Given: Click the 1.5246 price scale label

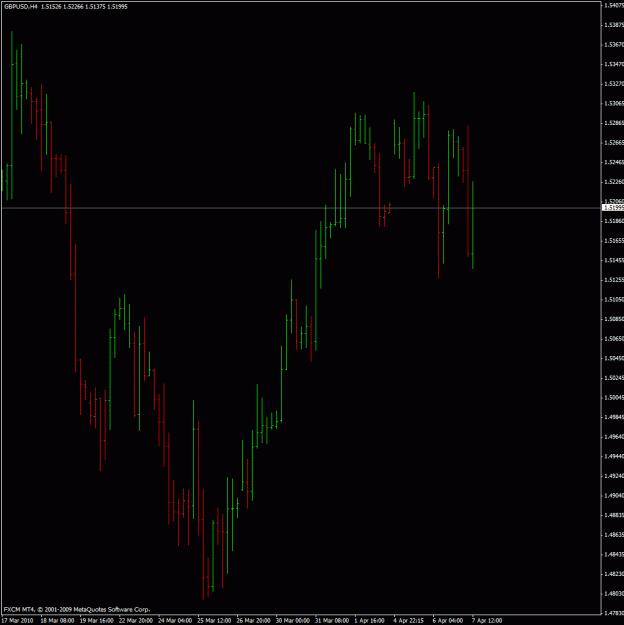Looking at the screenshot, I should tap(614, 162).
